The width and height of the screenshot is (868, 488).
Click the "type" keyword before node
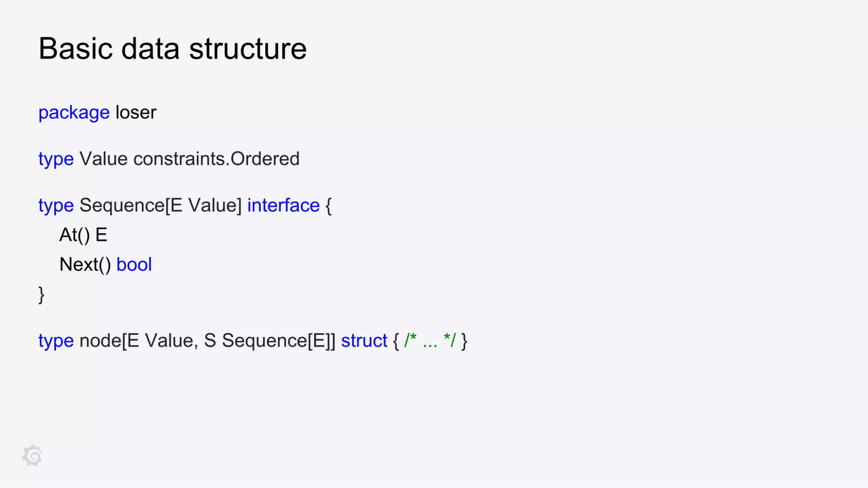(x=56, y=341)
